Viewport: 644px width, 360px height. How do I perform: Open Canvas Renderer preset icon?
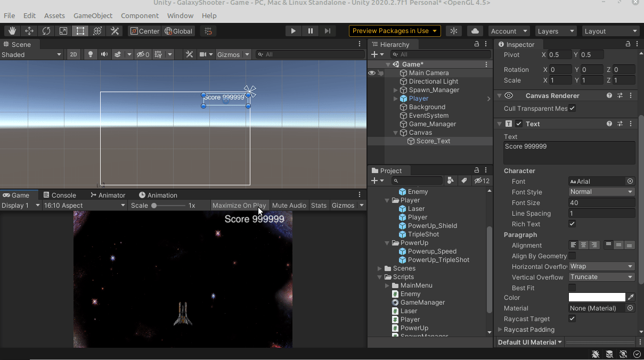point(620,96)
